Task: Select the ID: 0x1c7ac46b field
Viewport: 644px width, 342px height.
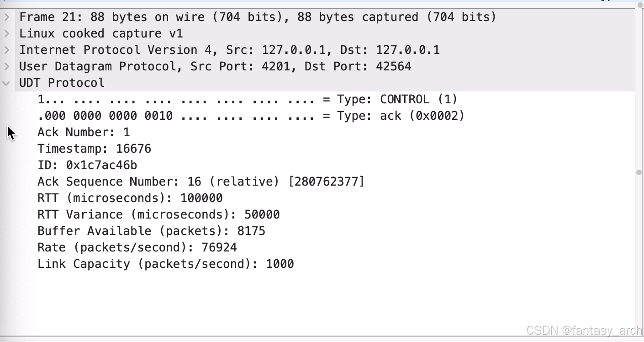Action: 87,165
